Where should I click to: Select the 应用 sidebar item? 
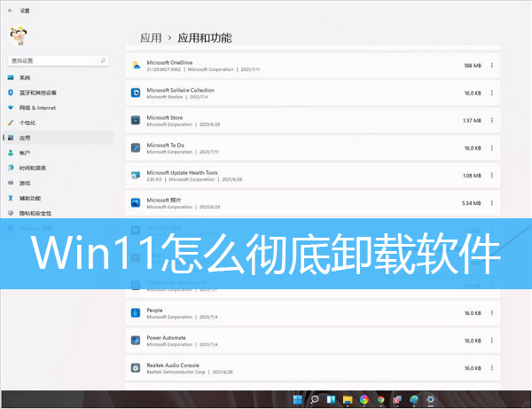click(58, 138)
